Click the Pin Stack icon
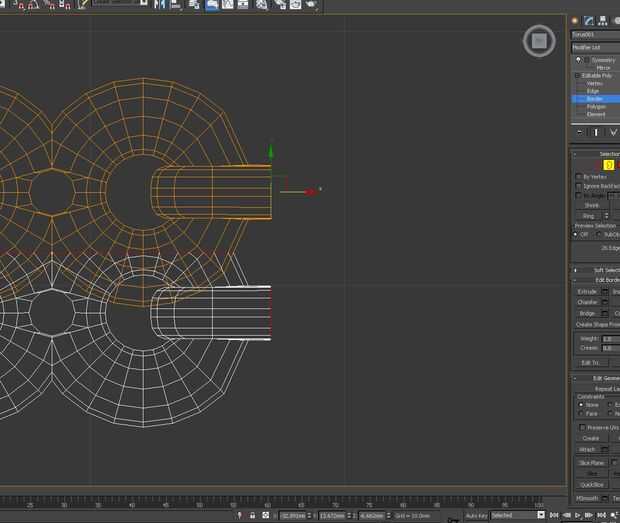This screenshot has width=620, height=523. point(579,132)
